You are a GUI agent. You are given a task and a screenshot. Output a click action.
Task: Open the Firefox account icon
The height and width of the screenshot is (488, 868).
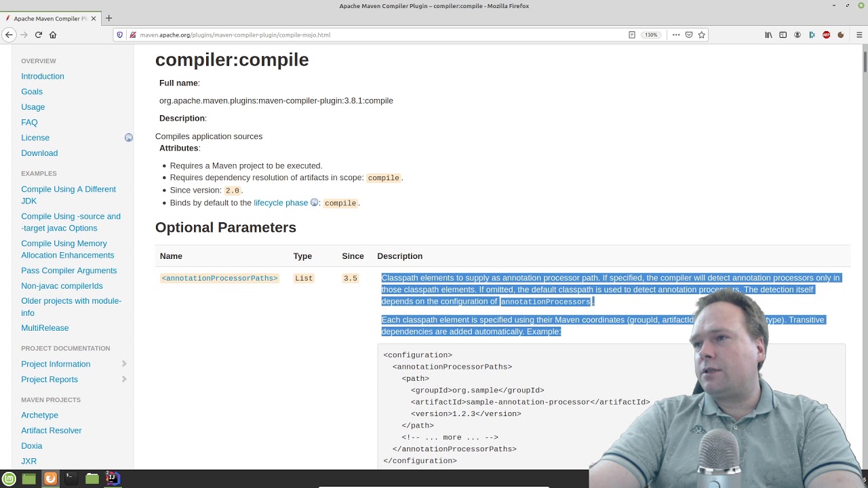pyautogui.click(x=797, y=35)
